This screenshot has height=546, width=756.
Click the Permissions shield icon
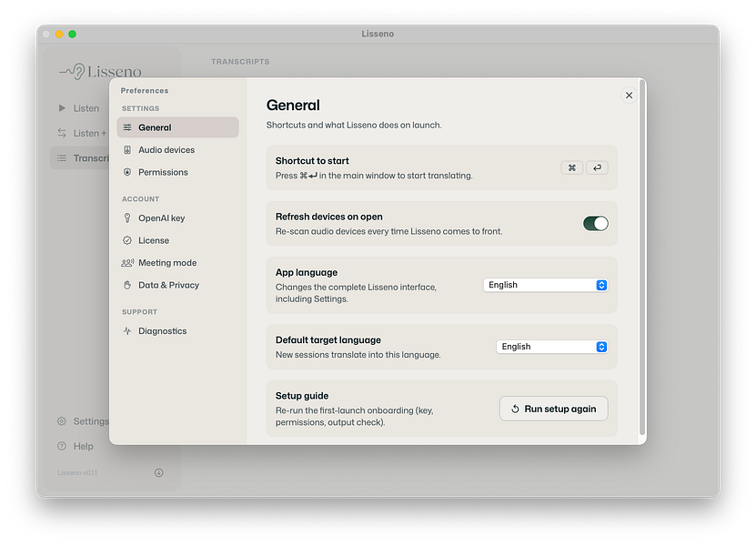click(127, 172)
